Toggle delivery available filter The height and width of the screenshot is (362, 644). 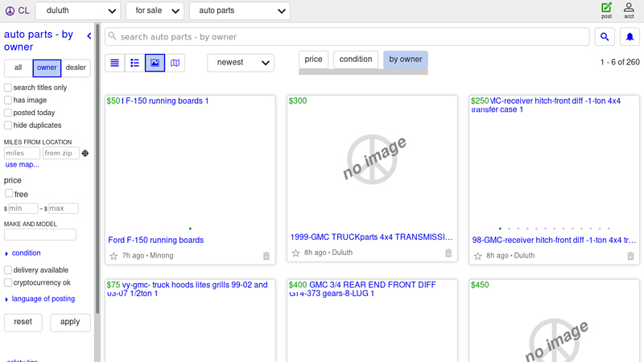coord(8,269)
